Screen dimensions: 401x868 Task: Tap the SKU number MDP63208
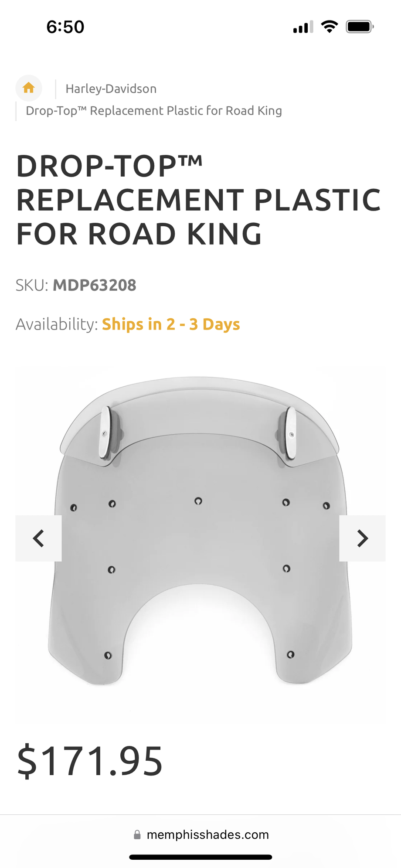click(x=95, y=285)
